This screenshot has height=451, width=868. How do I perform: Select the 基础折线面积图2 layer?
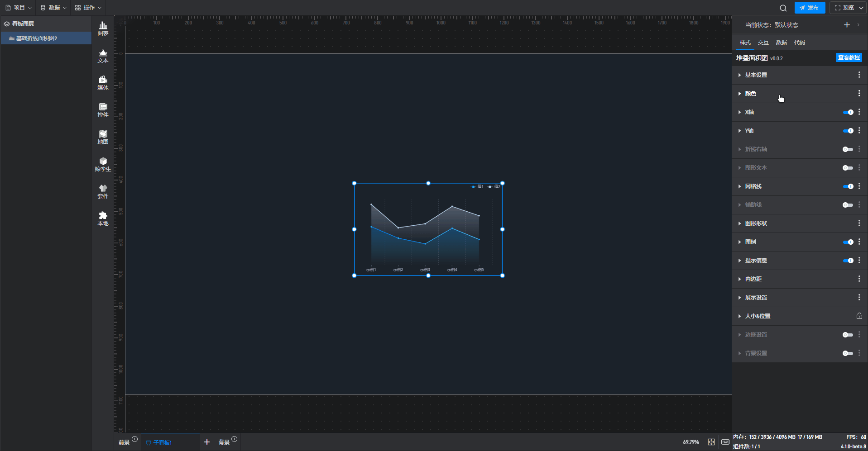click(46, 38)
